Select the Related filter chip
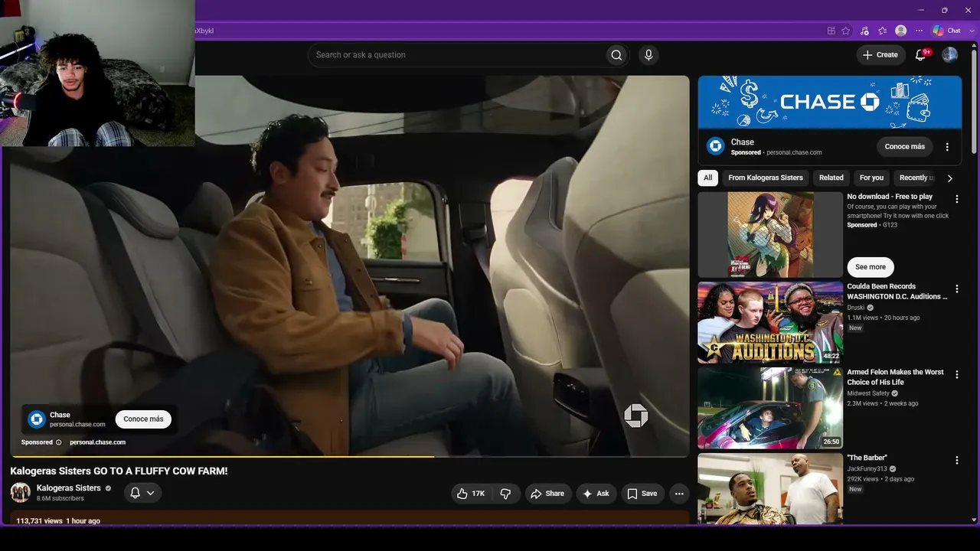The image size is (980, 551). [x=831, y=178]
